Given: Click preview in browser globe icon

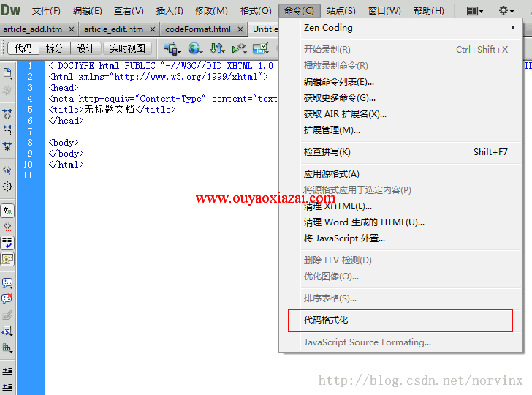Looking at the screenshot, I should click(x=195, y=48).
